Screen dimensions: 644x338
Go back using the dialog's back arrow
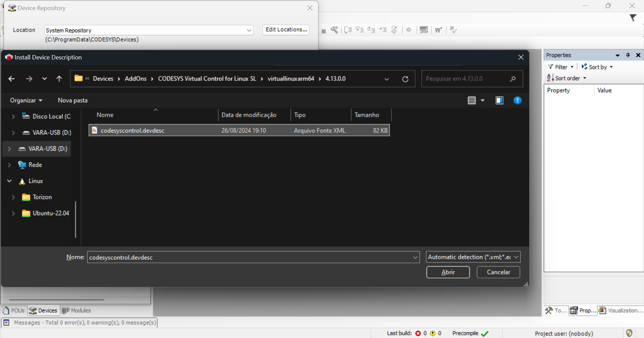coord(11,79)
